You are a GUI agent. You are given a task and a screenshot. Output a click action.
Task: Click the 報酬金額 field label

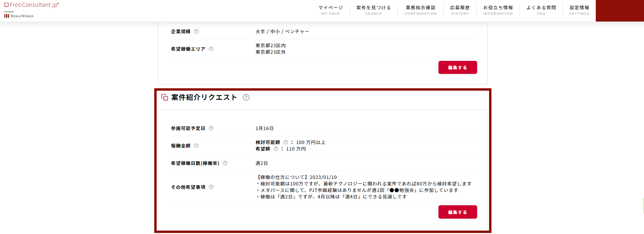pyautogui.click(x=181, y=146)
